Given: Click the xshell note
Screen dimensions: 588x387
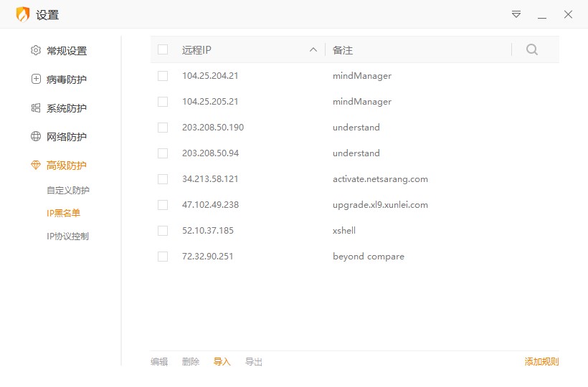Looking at the screenshot, I should [344, 231].
